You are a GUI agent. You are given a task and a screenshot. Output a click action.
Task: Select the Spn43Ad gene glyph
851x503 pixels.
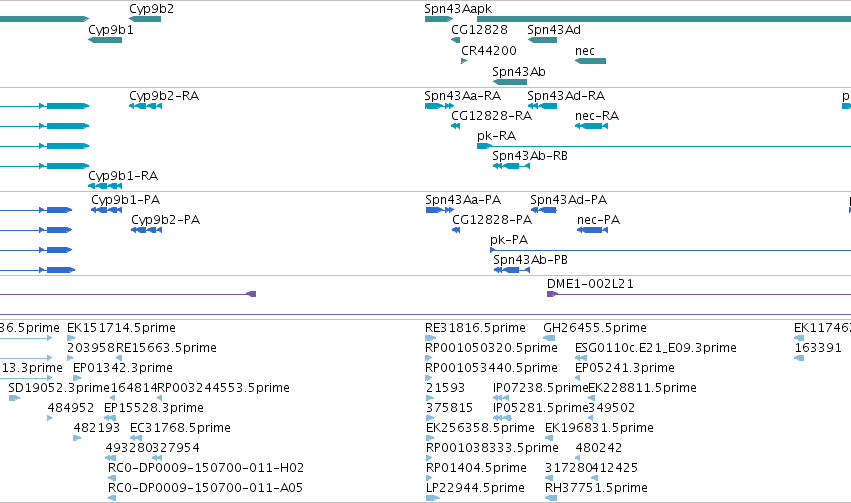coord(542,40)
